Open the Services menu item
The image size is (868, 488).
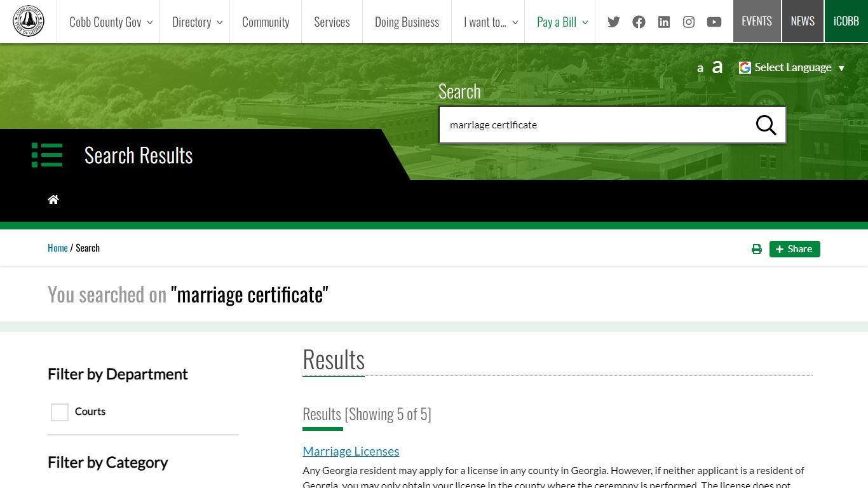pos(332,22)
